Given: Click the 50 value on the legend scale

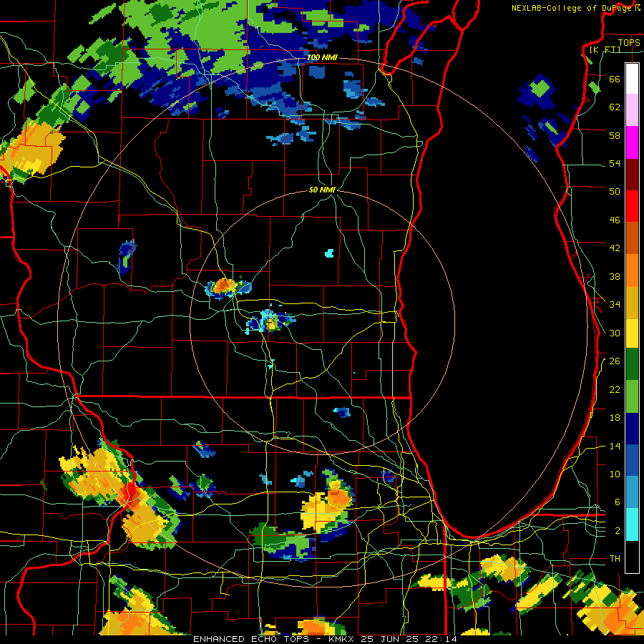Looking at the screenshot, I should click(x=615, y=192).
